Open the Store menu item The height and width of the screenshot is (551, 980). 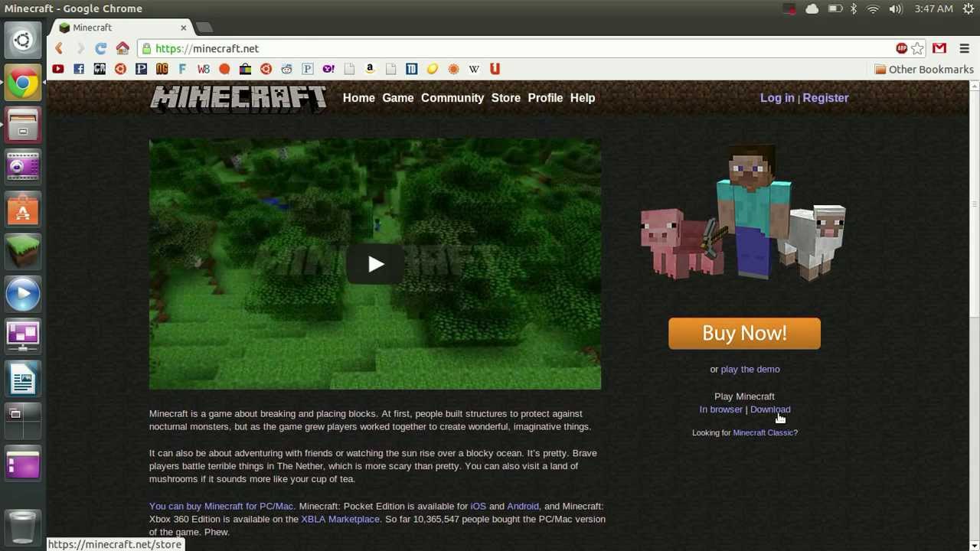click(x=506, y=98)
